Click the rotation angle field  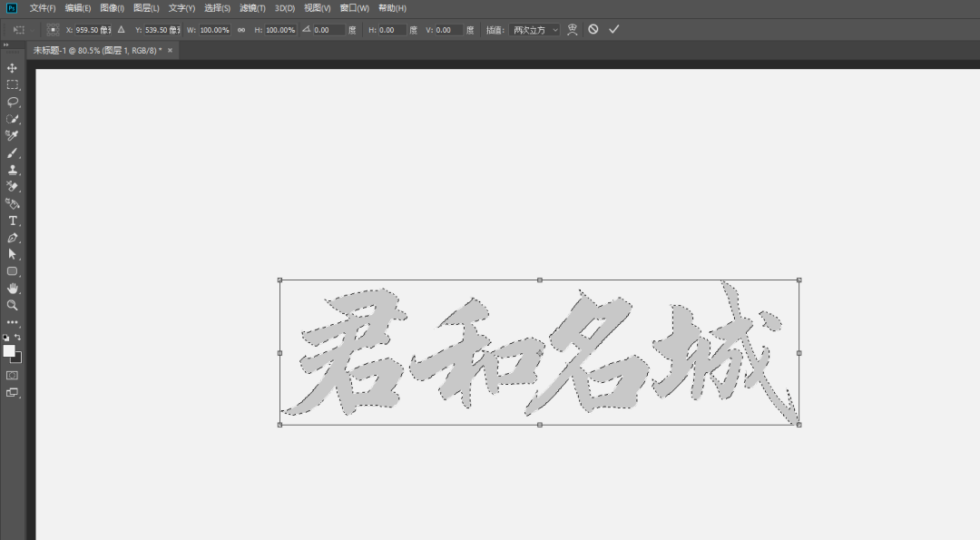pos(328,30)
